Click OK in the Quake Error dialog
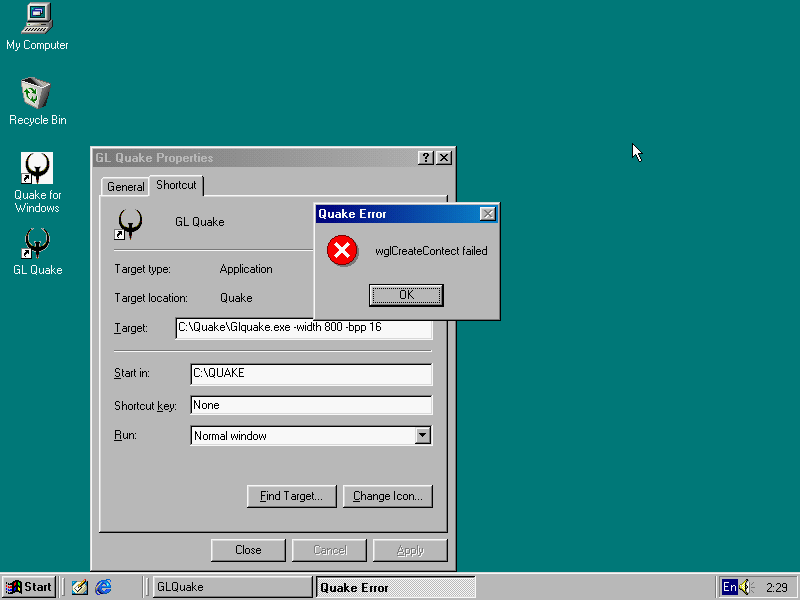 (406, 295)
